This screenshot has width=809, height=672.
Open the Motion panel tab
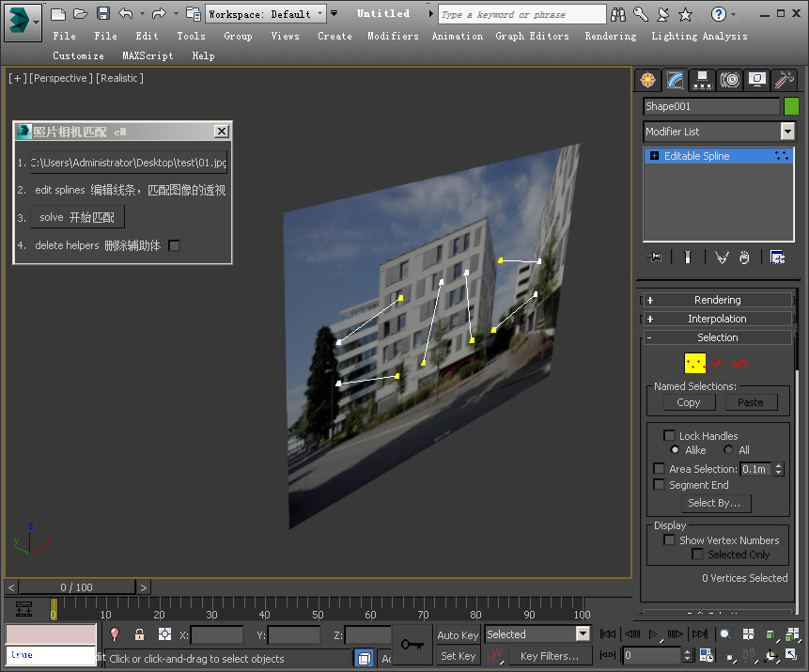(730, 80)
